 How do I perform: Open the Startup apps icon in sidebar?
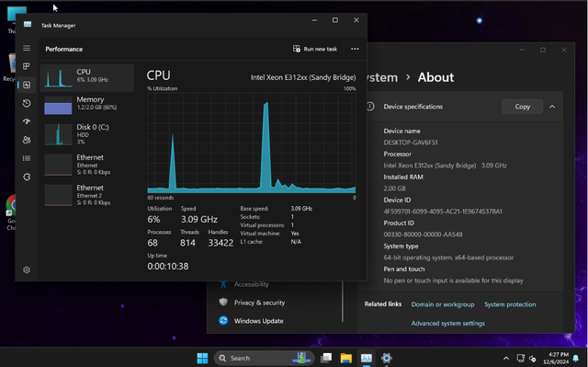[x=27, y=121]
